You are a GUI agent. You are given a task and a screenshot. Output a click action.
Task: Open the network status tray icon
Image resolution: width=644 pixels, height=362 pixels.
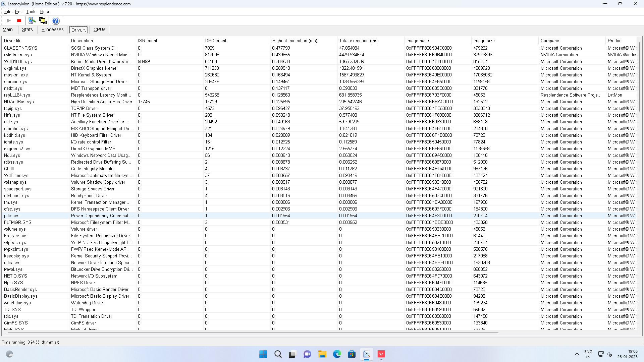tap(601, 354)
